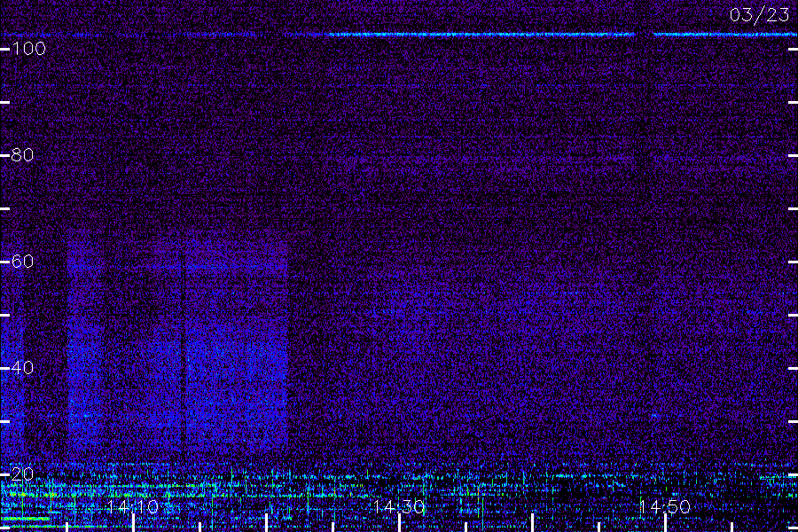The height and width of the screenshot is (532, 798).
Task: Select the 60 frequency axis label
Action: (x=22, y=262)
